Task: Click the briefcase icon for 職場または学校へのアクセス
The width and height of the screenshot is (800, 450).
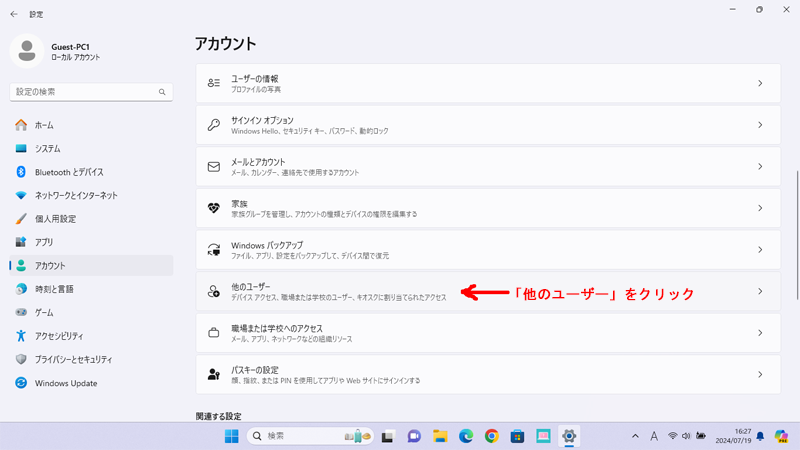Action: (213, 333)
